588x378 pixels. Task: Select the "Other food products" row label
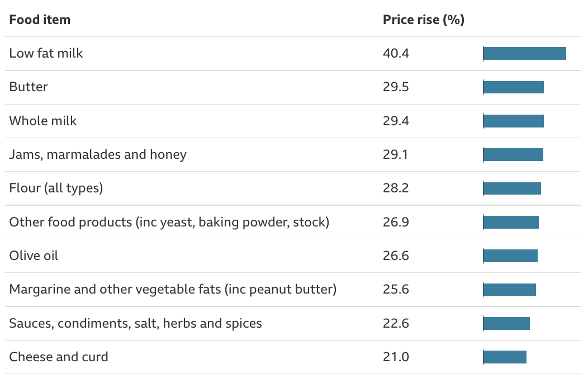(169, 223)
